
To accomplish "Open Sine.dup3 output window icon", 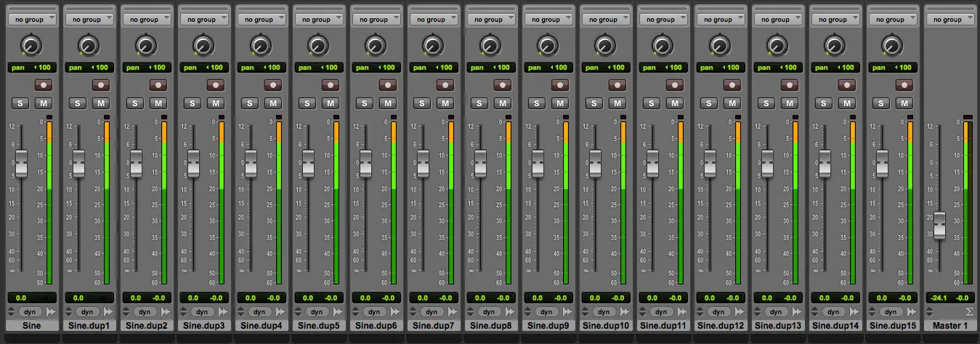I will click(222, 311).
